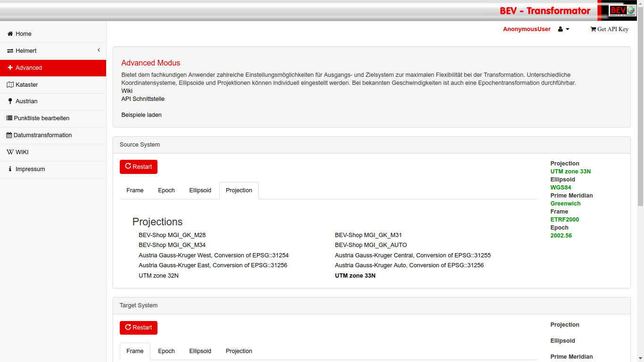Viewport: 644px width, 362px height.
Task: Click the Kataster map icon
Action: pyautogui.click(x=10, y=85)
